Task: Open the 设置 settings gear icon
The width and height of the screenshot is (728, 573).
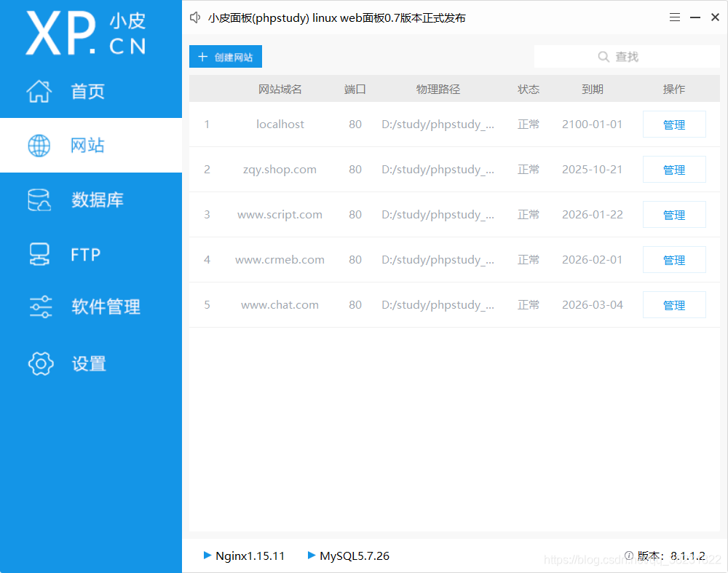Action: 39,363
